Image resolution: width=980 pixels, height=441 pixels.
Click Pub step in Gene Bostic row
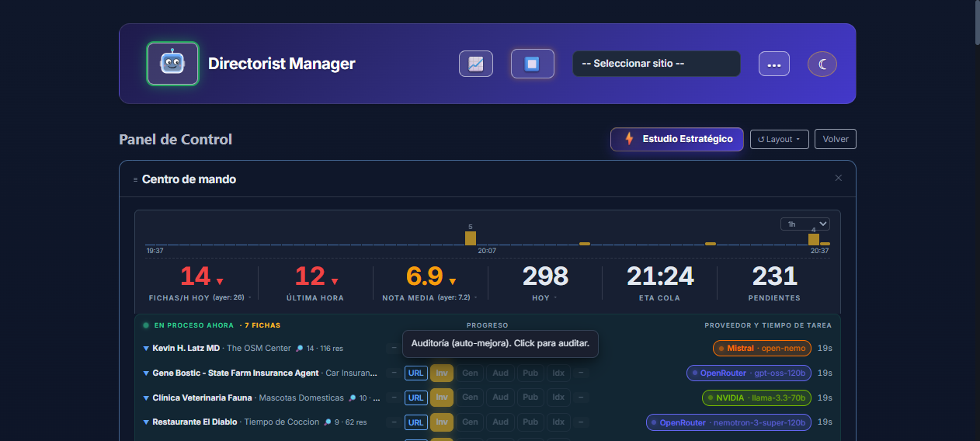click(x=530, y=373)
